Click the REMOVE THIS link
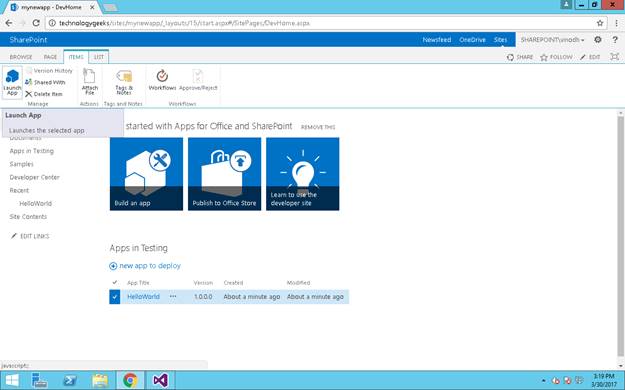Viewport: 625px width, 390px height. tap(318, 127)
